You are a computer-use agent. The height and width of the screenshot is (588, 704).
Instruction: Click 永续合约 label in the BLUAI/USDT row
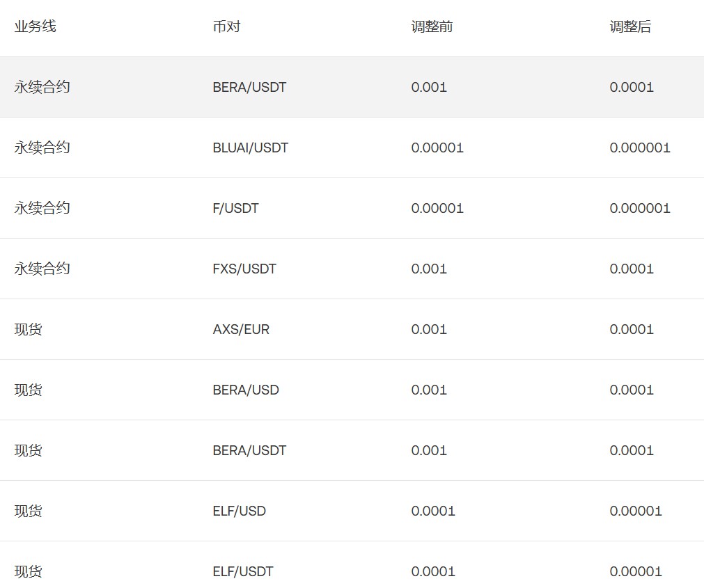point(42,148)
